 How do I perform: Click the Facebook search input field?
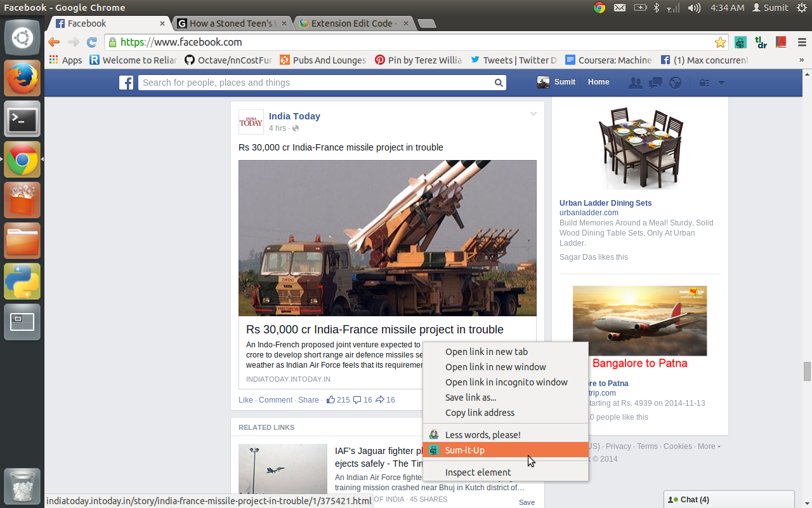316,83
